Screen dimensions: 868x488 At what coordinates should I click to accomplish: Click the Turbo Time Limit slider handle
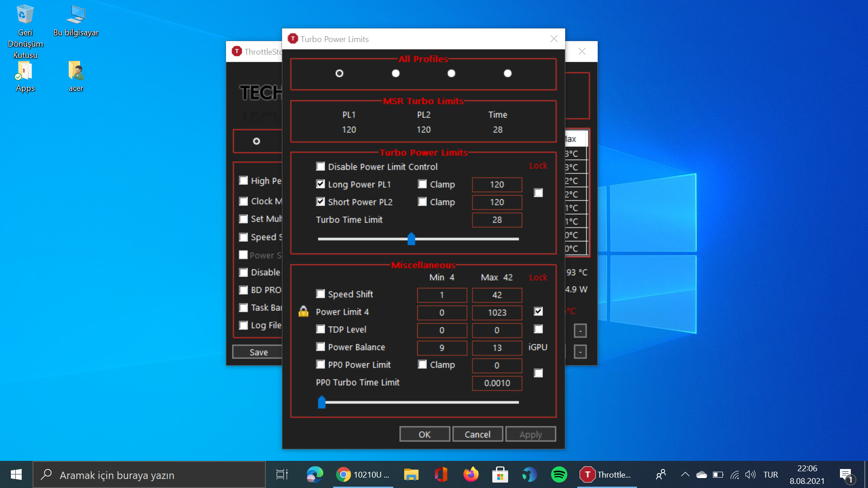coord(411,239)
